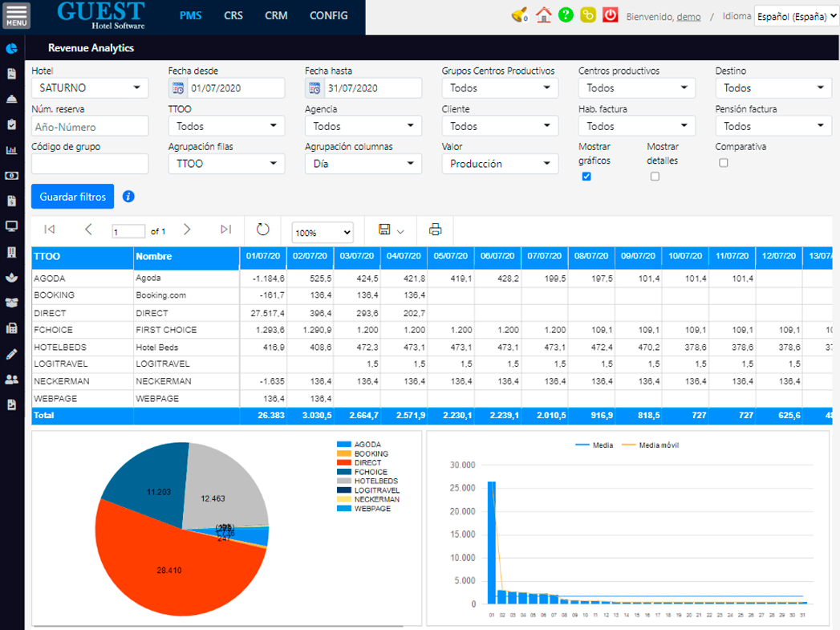Click the notification bell icon
This screenshot has height=630, width=840.
click(519, 15)
